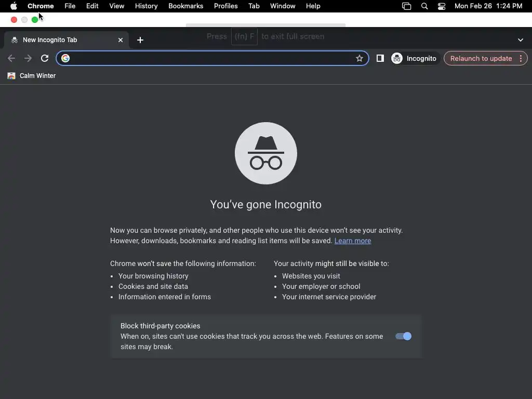Focus the address bar input

(212, 58)
